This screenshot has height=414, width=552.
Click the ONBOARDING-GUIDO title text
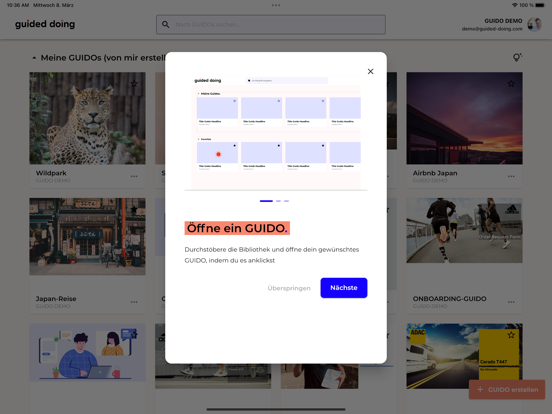coord(450,299)
